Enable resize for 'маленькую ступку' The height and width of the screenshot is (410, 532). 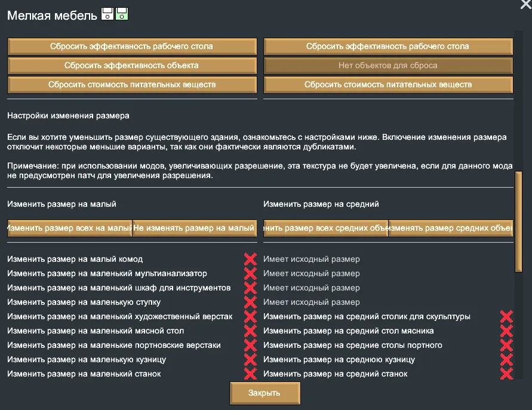click(250, 302)
